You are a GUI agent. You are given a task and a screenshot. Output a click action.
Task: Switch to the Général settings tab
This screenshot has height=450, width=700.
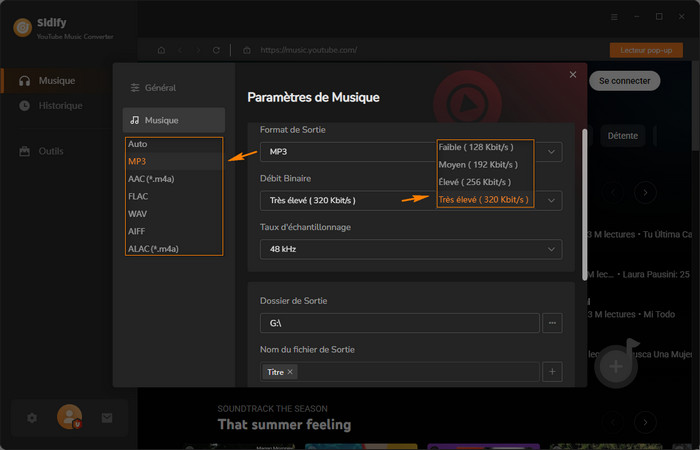point(160,88)
